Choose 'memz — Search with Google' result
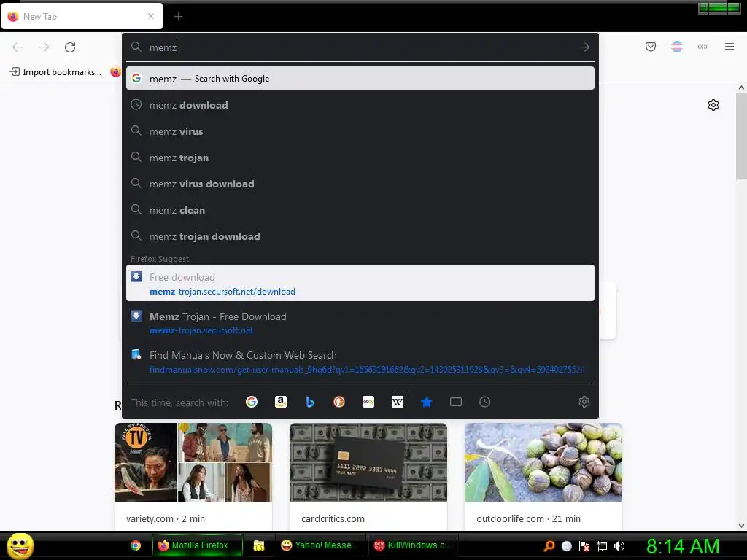747x560 pixels. pyautogui.click(x=360, y=79)
